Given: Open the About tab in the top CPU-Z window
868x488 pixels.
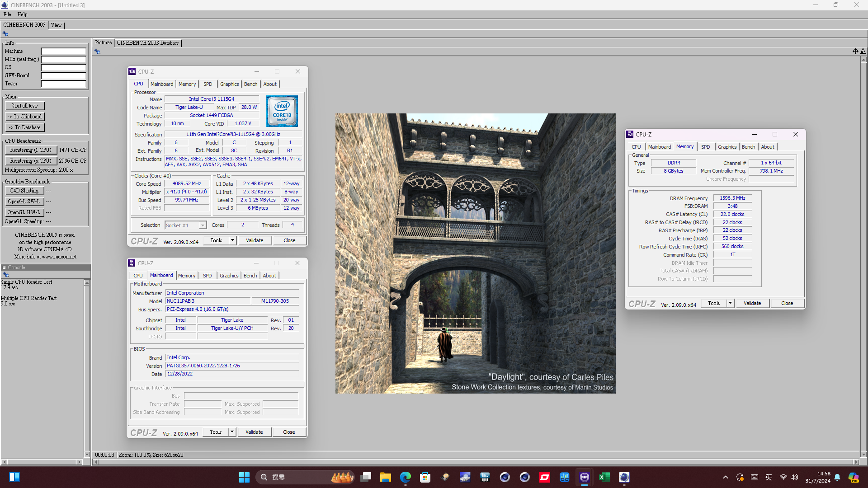Looking at the screenshot, I should [x=270, y=84].
